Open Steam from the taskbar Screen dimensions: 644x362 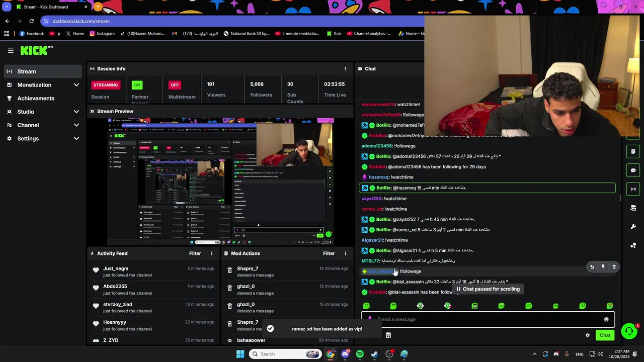pos(374,354)
